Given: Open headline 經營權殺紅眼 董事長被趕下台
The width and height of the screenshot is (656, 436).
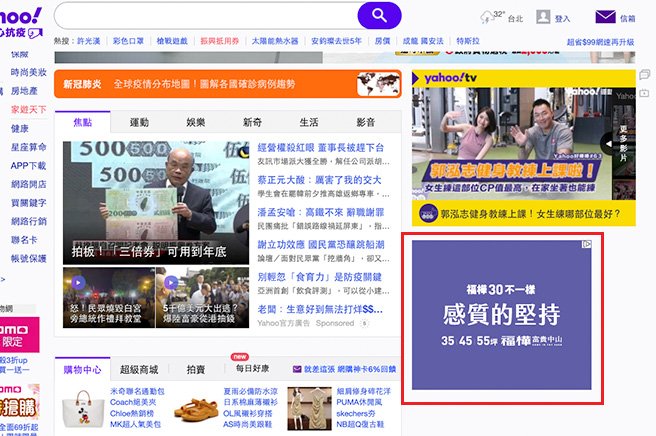Looking at the screenshot, I should pos(320,148).
